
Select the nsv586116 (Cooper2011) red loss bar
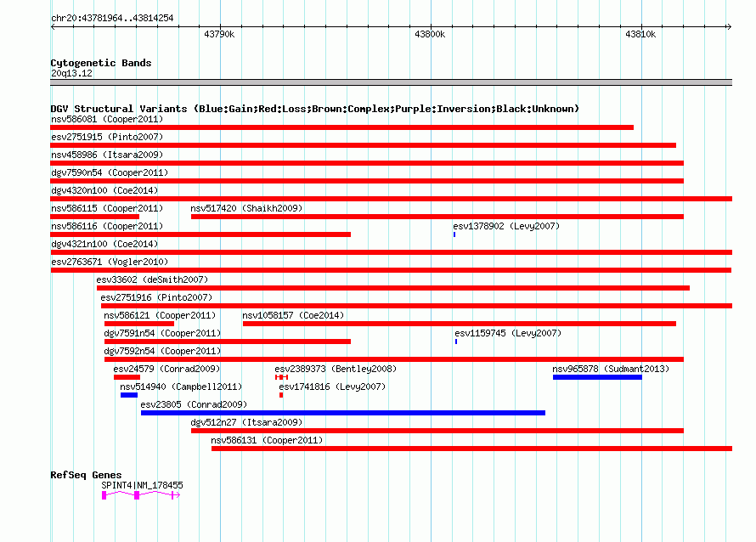200,234
